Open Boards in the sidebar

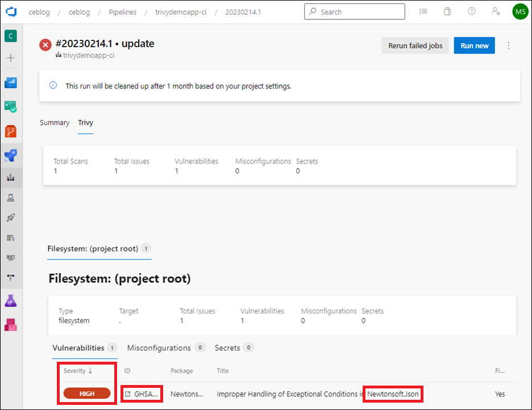(11, 107)
